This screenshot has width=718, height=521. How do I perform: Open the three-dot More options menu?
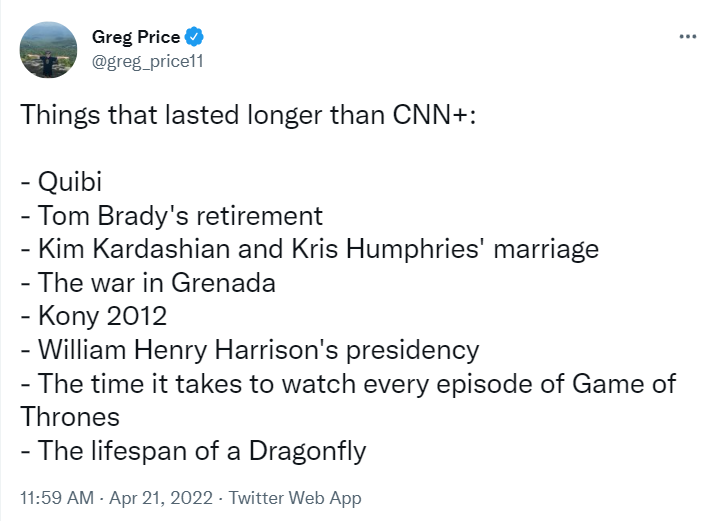[x=688, y=37]
